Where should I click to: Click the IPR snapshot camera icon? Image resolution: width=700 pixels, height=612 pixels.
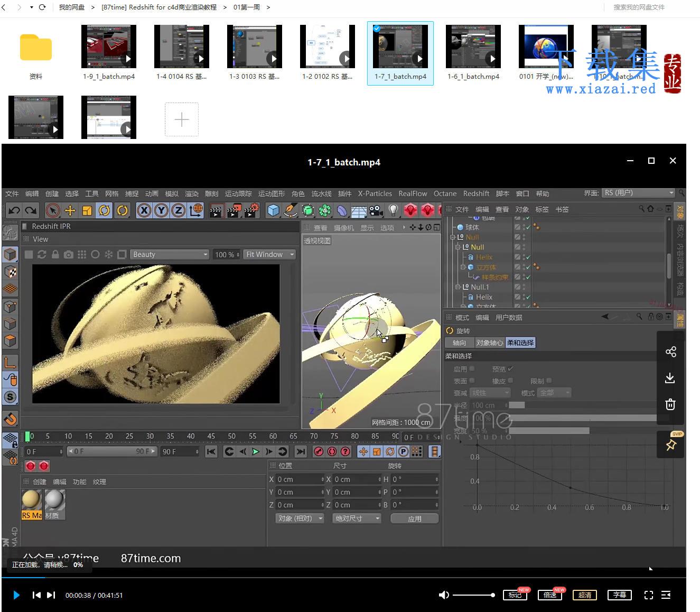tap(69, 255)
